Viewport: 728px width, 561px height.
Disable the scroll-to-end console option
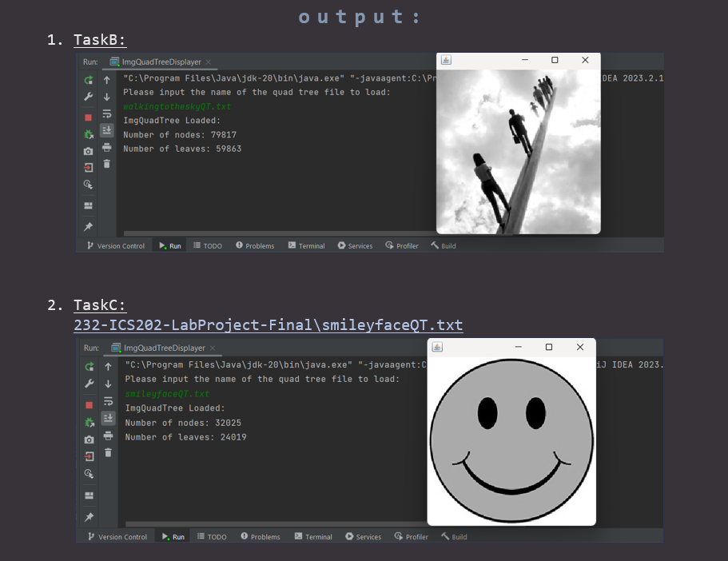click(106, 131)
